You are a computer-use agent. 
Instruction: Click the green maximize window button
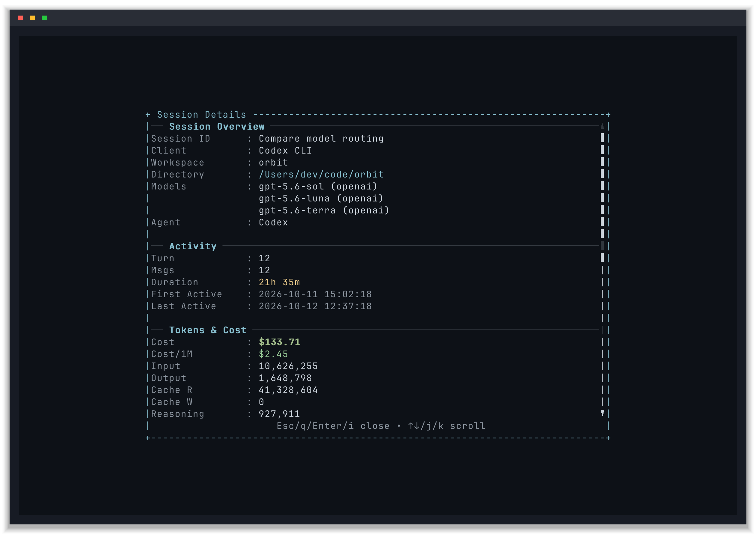click(x=44, y=18)
